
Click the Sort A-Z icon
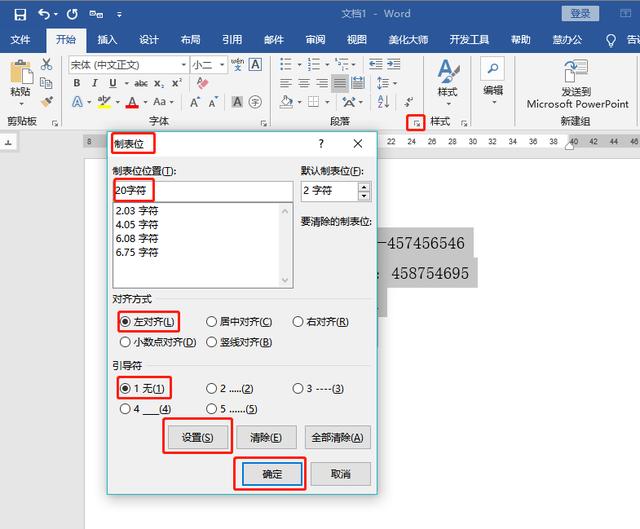point(383,102)
